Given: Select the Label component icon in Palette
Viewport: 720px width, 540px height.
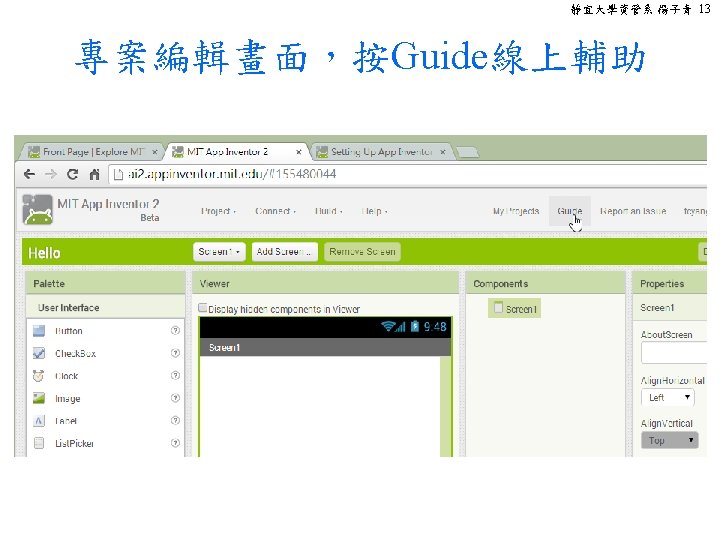Looking at the screenshot, I should click(39, 421).
